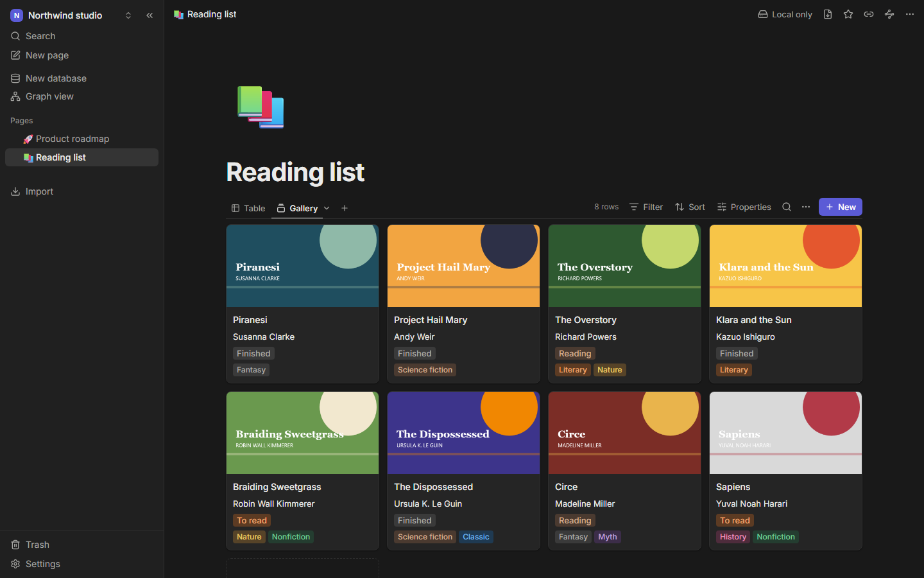Click the Sapiens book cover

coord(785,433)
